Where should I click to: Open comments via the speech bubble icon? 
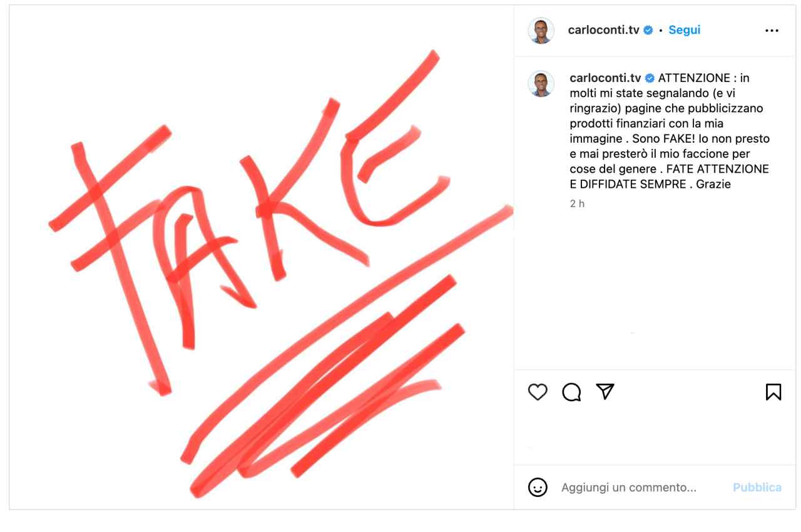pyautogui.click(x=571, y=392)
